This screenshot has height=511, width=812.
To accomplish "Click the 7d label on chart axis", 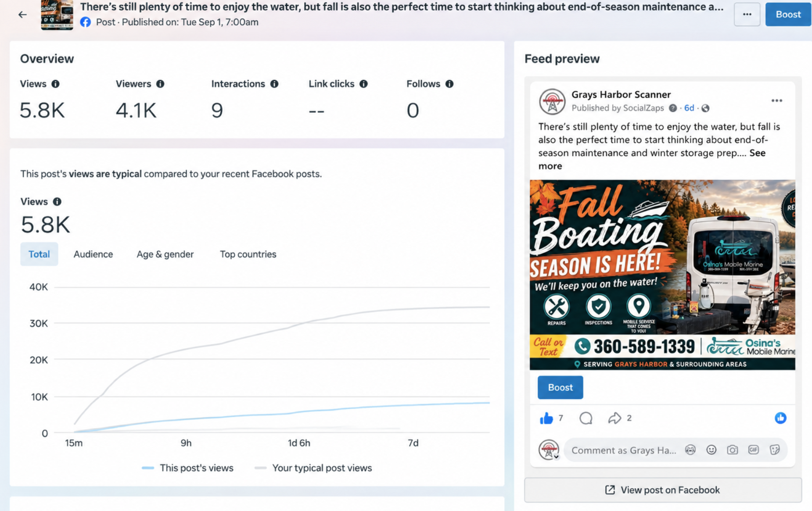I will 413,443.
